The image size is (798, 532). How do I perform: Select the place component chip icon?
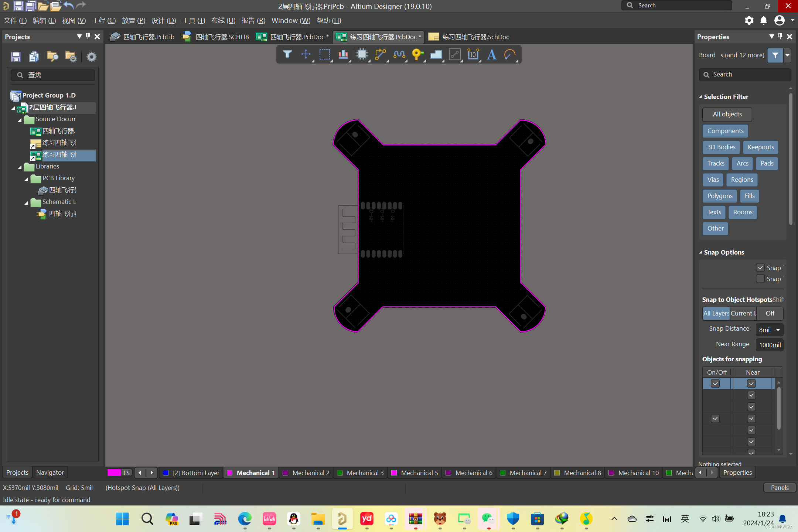[362, 55]
